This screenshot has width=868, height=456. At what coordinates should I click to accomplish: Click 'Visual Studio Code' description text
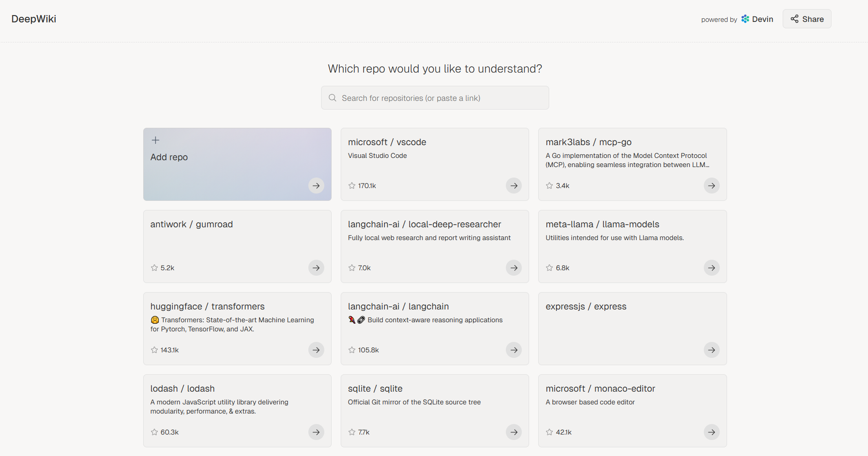coord(377,156)
